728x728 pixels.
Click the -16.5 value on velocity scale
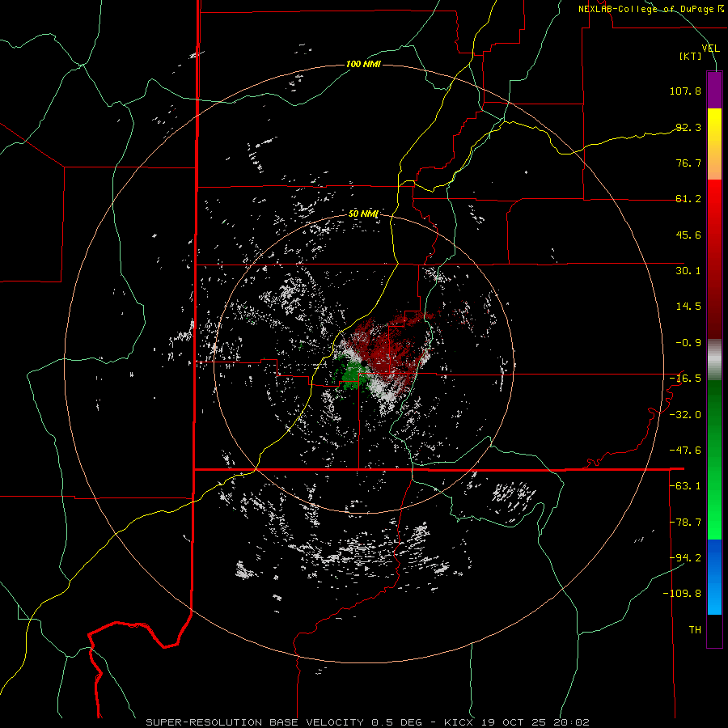point(685,379)
